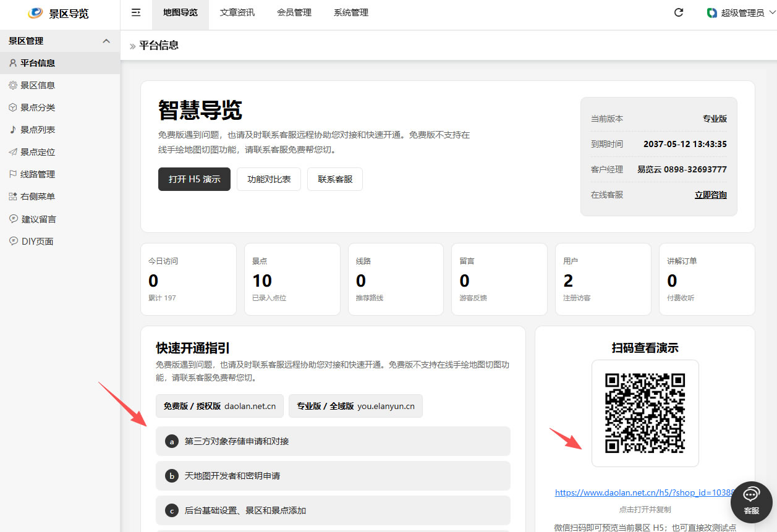This screenshot has width=777, height=532.
Task: Click the expiry time 2037-05-12 13:43:35
Action: (x=685, y=144)
